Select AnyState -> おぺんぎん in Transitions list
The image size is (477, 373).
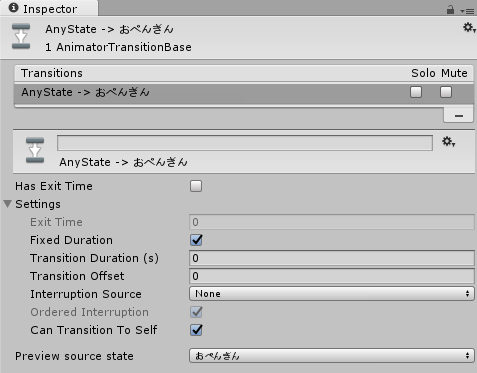coord(244,93)
